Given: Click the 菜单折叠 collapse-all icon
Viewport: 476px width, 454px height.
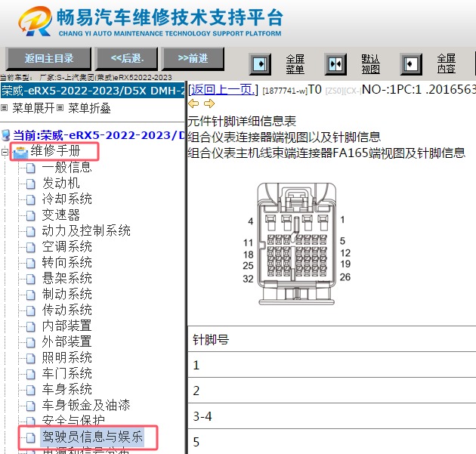Looking at the screenshot, I should point(60,108).
